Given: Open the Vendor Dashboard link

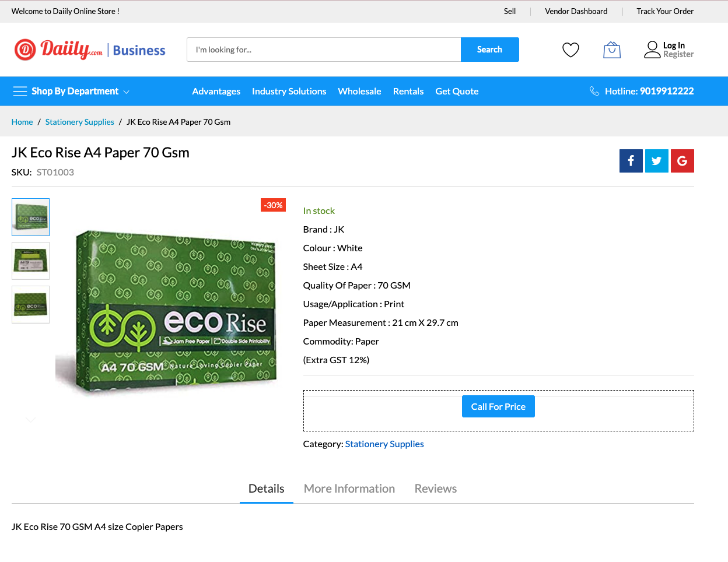Looking at the screenshot, I should point(576,11).
